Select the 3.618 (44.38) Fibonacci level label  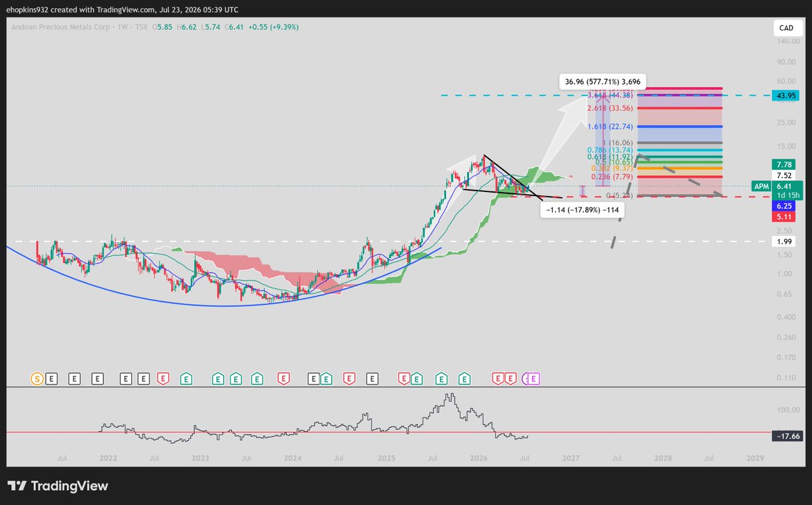point(610,95)
